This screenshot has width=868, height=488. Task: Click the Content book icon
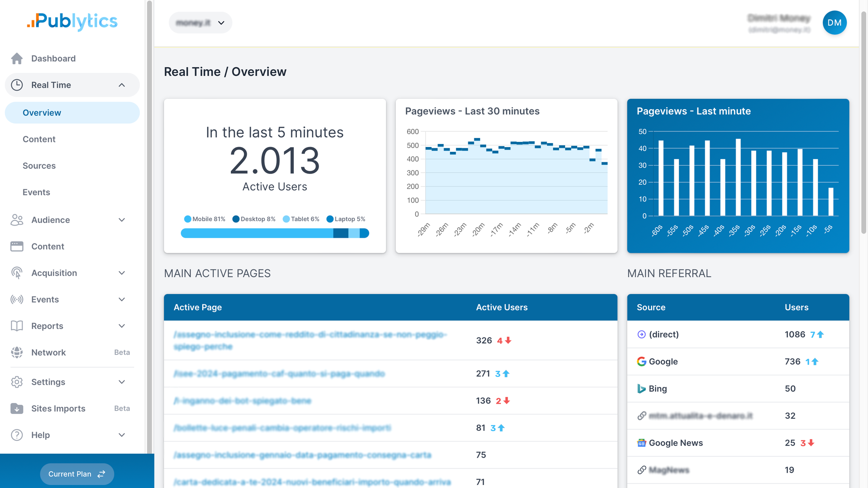16,246
